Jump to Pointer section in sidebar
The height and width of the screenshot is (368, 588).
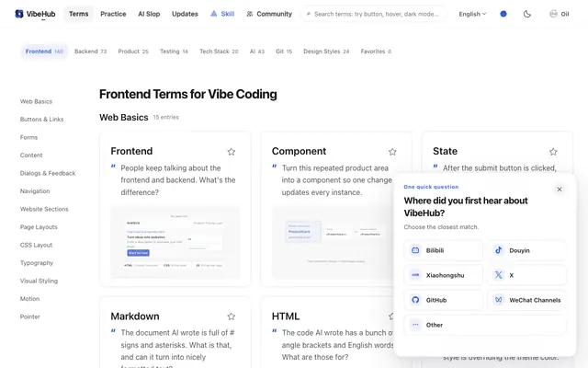point(30,316)
